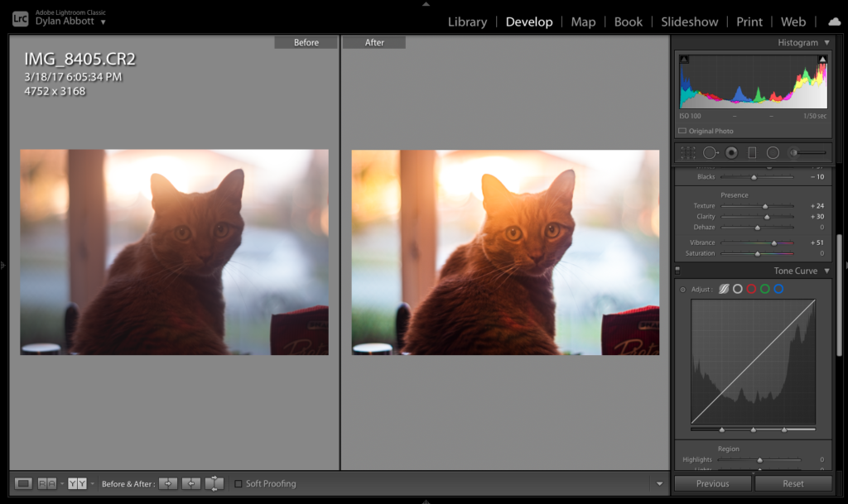Image resolution: width=848 pixels, height=504 pixels.
Task: Select the Spot Removal tool
Action: tap(710, 153)
